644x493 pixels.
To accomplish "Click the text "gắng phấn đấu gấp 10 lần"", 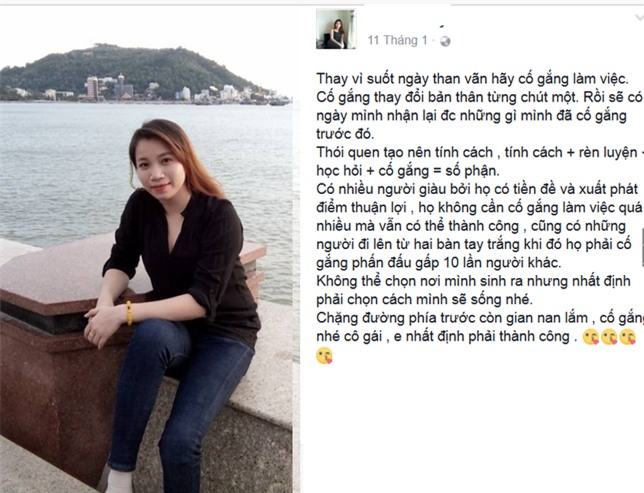I will (x=438, y=263).
